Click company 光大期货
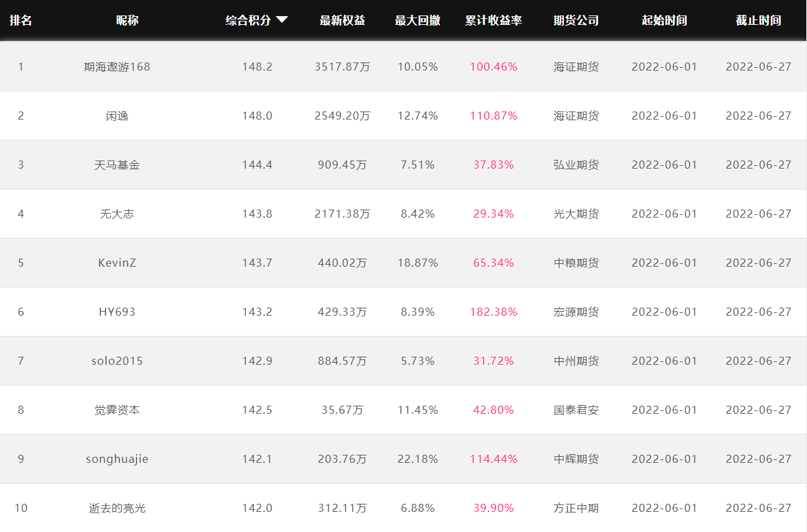 click(577, 214)
